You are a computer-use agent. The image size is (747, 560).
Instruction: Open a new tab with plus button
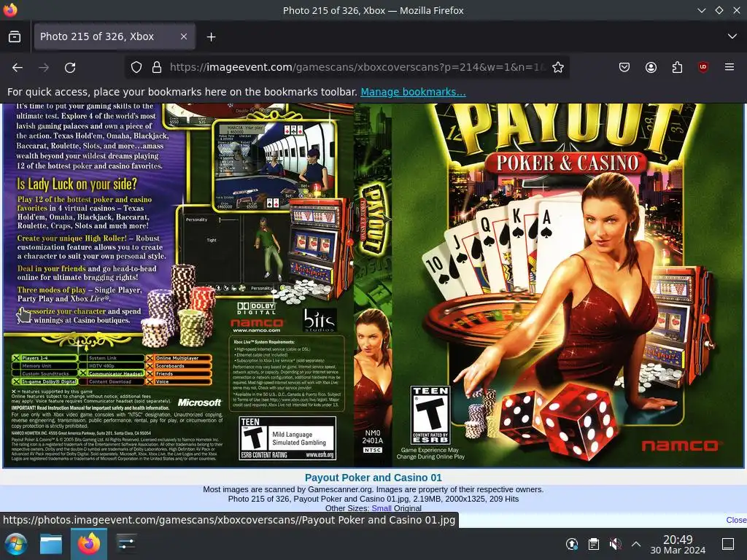tap(211, 36)
